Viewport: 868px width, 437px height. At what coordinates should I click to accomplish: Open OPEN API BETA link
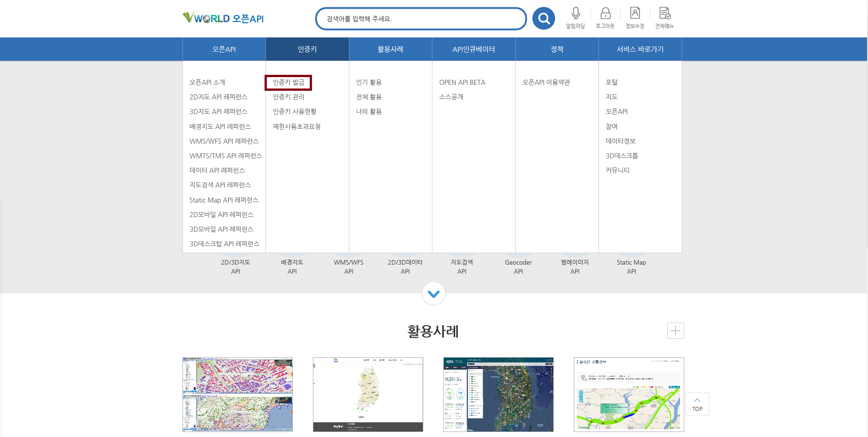(x=462, y=83)
